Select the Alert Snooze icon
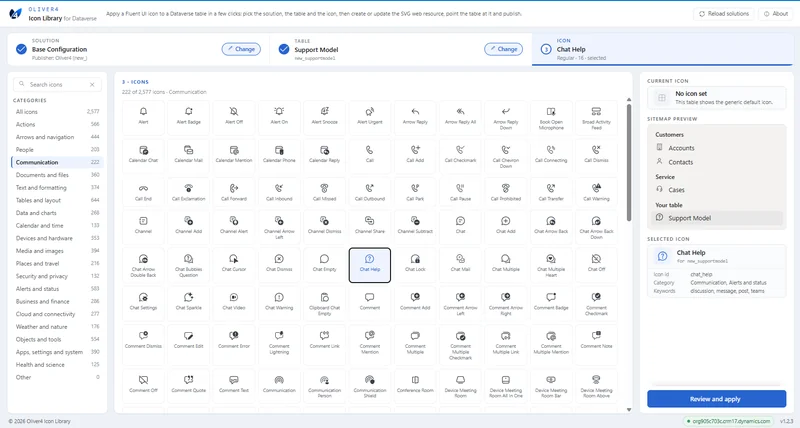 pos(324,117)
